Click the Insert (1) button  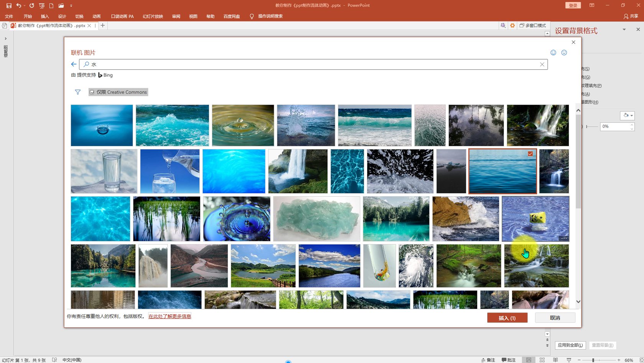coord(507,318)
